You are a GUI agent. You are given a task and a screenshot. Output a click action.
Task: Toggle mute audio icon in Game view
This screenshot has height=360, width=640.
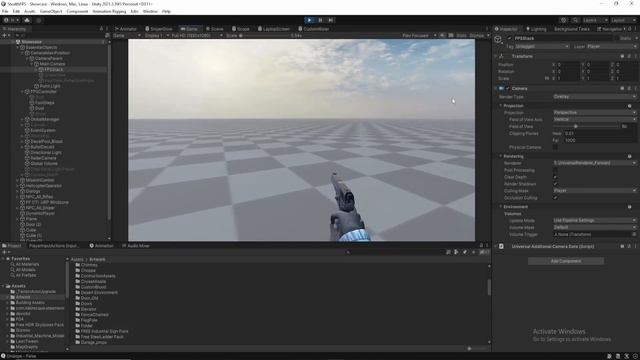point(442,36)
